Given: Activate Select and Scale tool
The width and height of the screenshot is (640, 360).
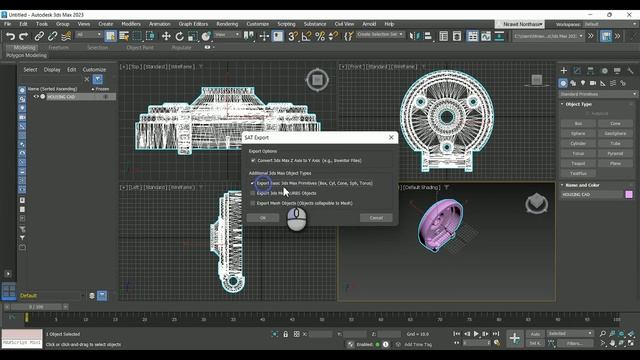Looking at the screenshot, I should [x=193, y=36].
